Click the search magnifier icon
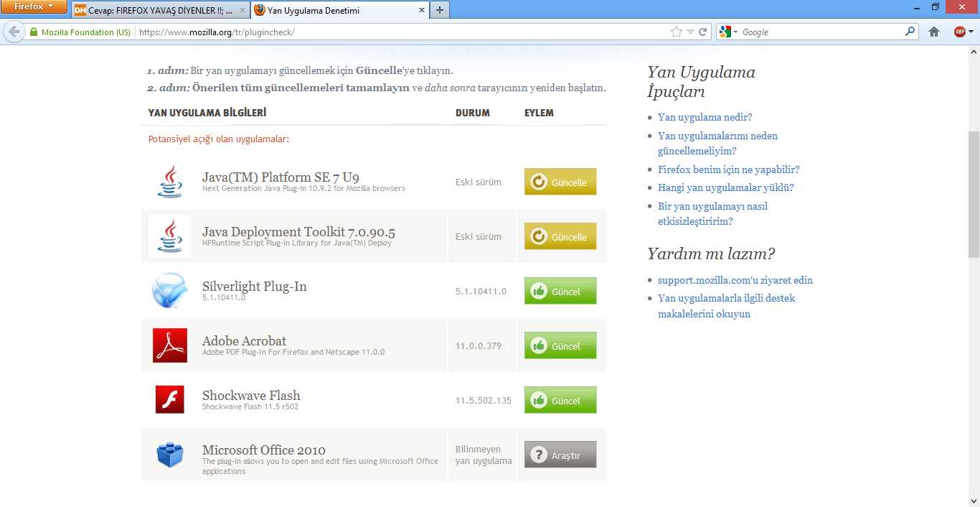Screen dimensions: 980x507 pos(910,32)
